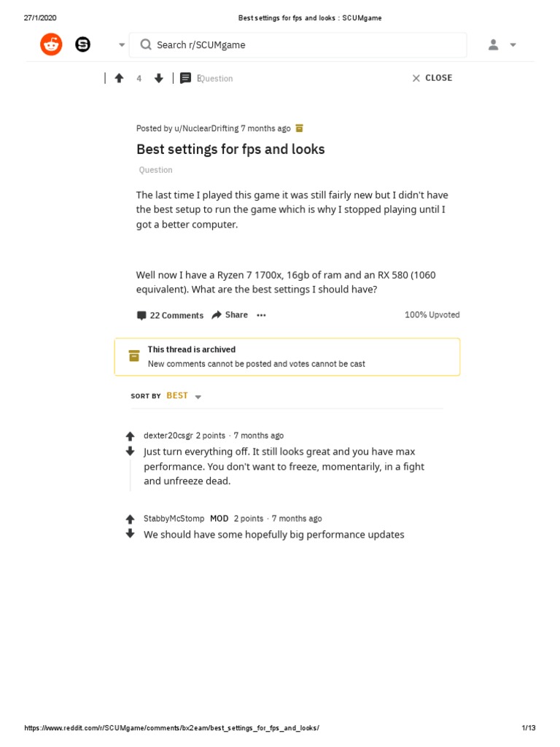Share the post

point(230,315)
